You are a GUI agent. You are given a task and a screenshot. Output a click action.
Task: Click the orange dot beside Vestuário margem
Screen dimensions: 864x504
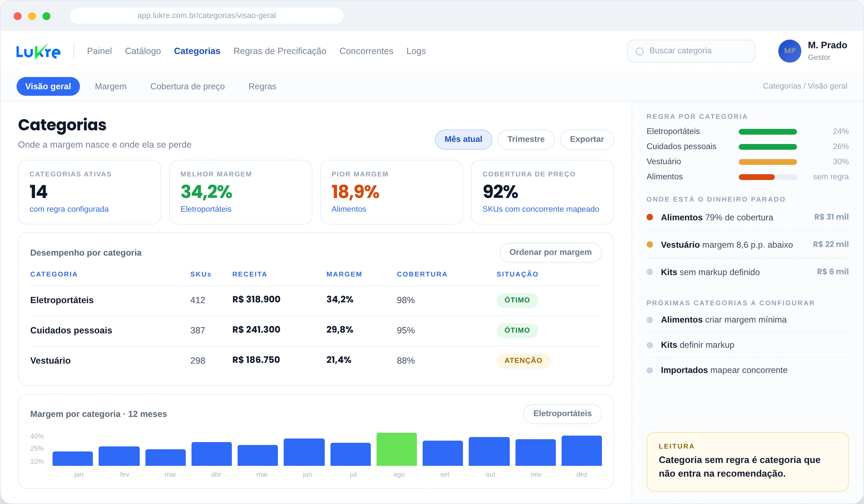point(650,244)
